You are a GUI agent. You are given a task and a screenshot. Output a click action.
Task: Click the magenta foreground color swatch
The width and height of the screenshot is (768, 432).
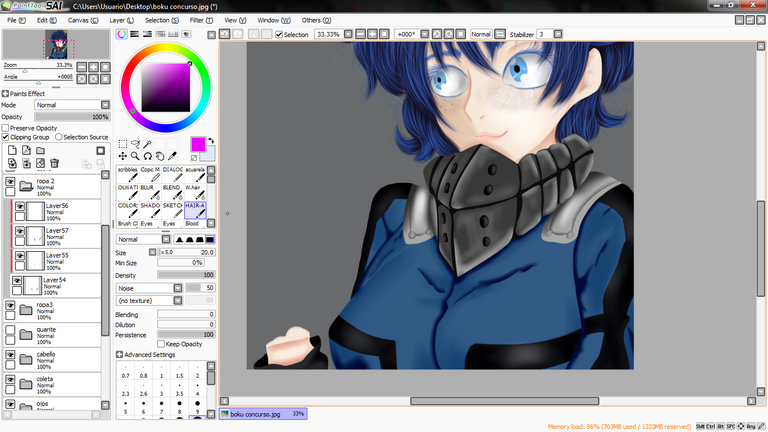tap(198, 144)
